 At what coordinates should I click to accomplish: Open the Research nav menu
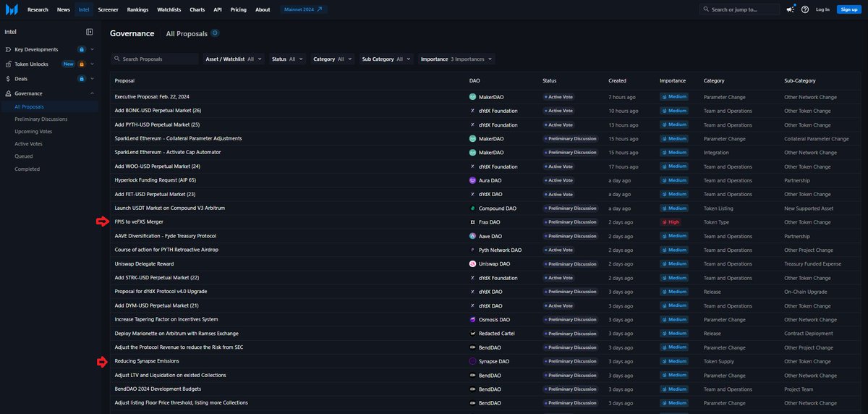[38, 9]
